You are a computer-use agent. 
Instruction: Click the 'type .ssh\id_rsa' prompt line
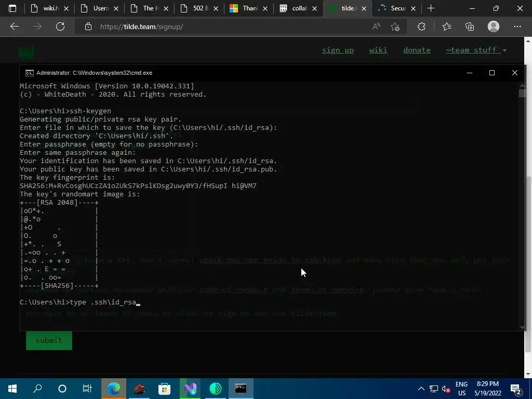78,302
